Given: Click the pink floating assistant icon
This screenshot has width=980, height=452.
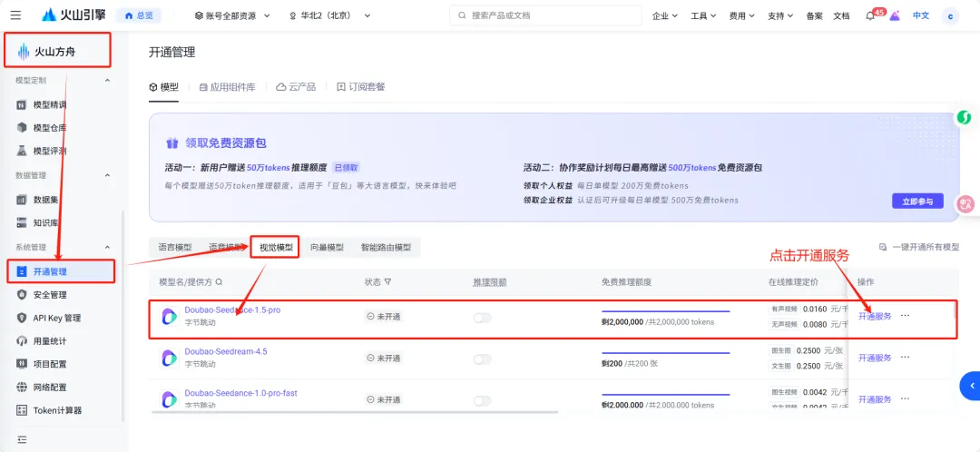Looking at the screenshot, I should coord(966,203).
